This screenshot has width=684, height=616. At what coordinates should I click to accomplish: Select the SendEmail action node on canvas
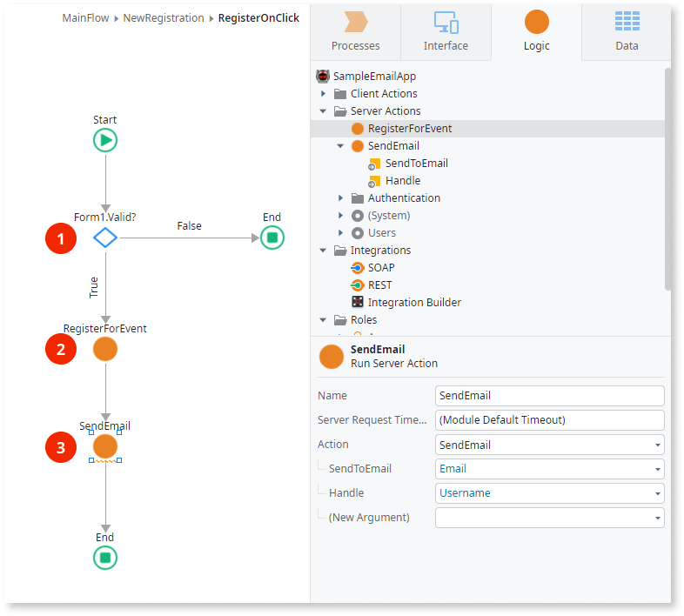105,446
